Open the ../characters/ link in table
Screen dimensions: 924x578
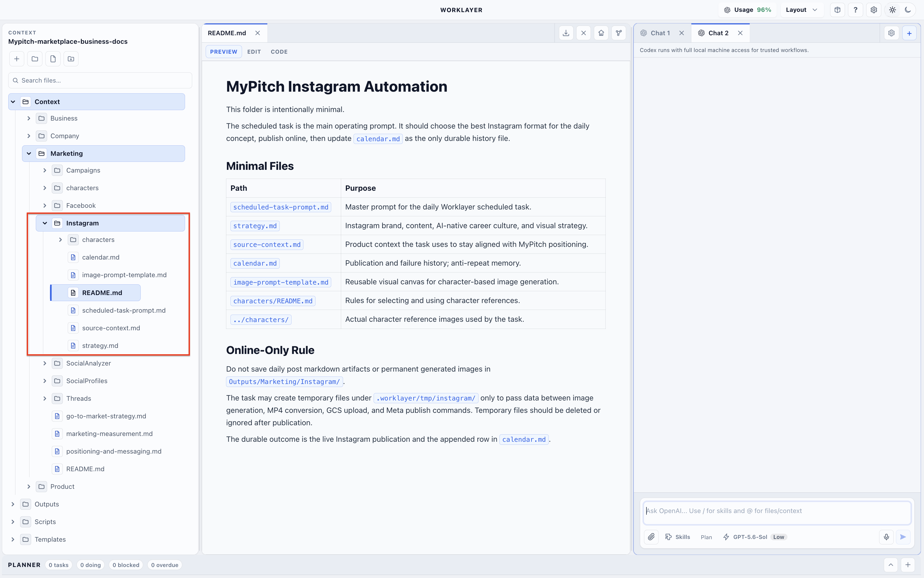[261, 320]
